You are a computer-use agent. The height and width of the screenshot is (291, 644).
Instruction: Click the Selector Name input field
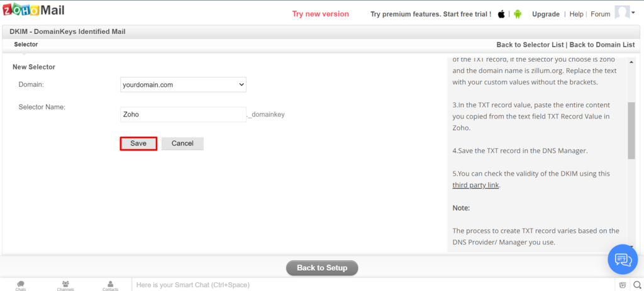pos(183,115)
